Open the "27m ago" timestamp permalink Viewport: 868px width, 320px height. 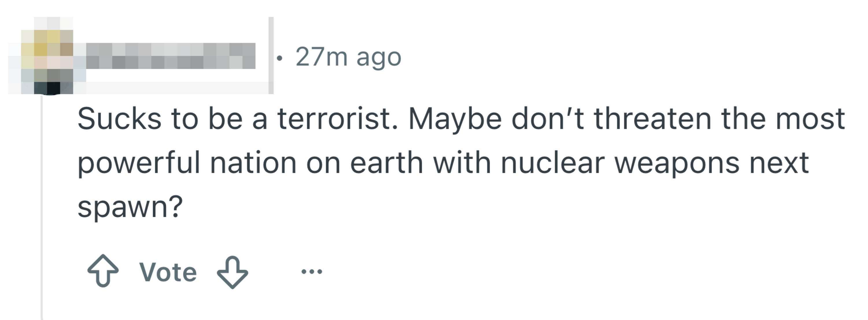[x=349, y=57]
